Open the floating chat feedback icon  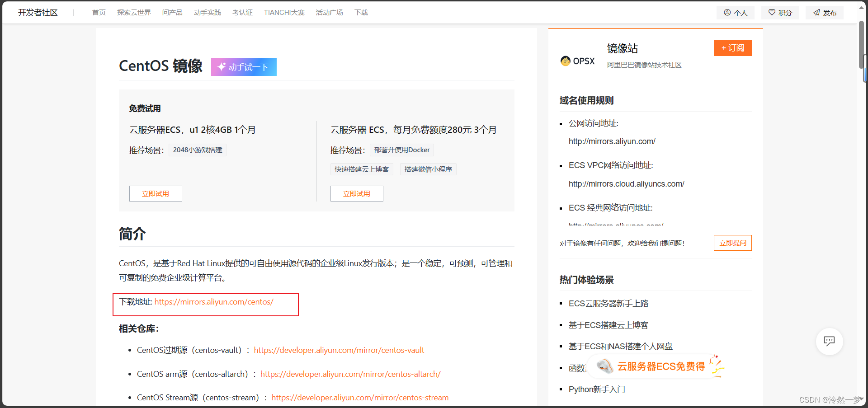coord(829,341)
